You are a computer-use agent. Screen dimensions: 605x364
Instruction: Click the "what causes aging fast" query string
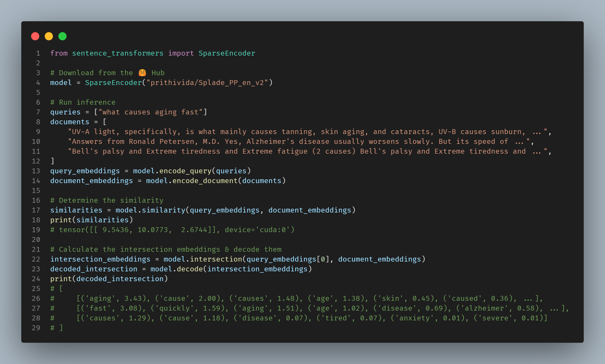(x=150, y=112)
